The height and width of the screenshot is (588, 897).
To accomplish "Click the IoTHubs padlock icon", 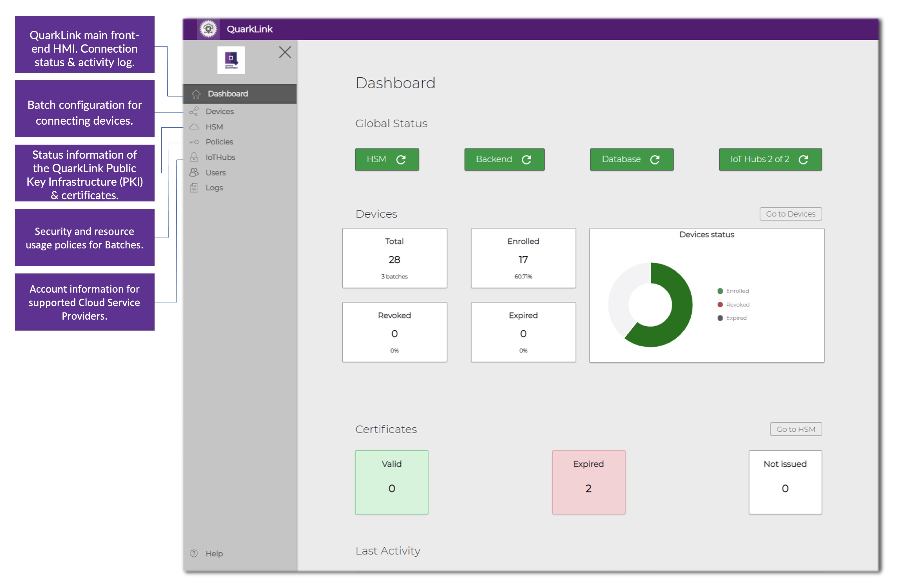I will click(x=194, y=157).
